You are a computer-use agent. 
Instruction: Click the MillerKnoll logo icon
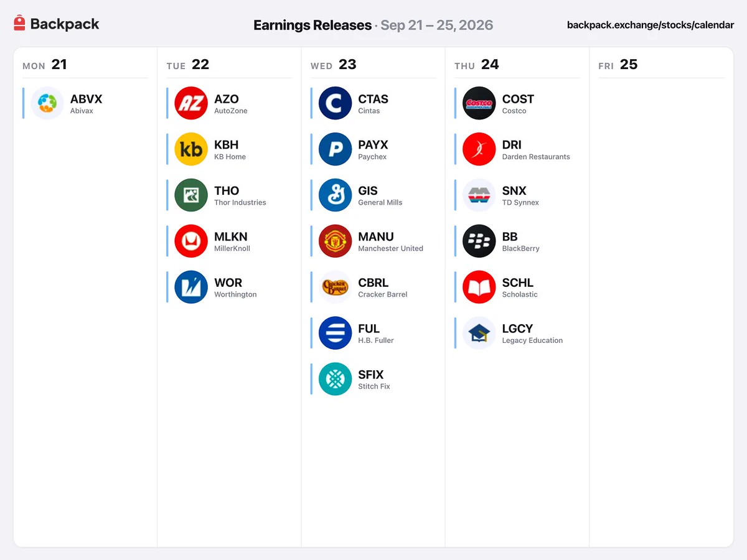coord(191,241)
